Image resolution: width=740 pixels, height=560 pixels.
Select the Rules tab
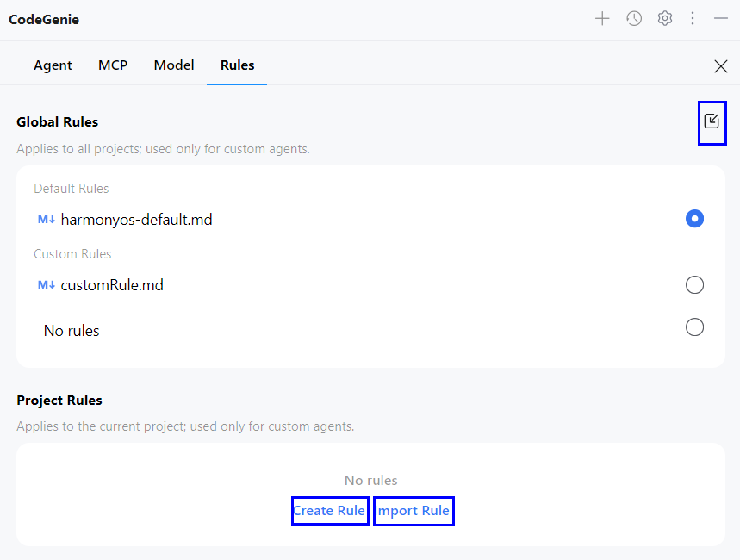(x=237, y=65)
